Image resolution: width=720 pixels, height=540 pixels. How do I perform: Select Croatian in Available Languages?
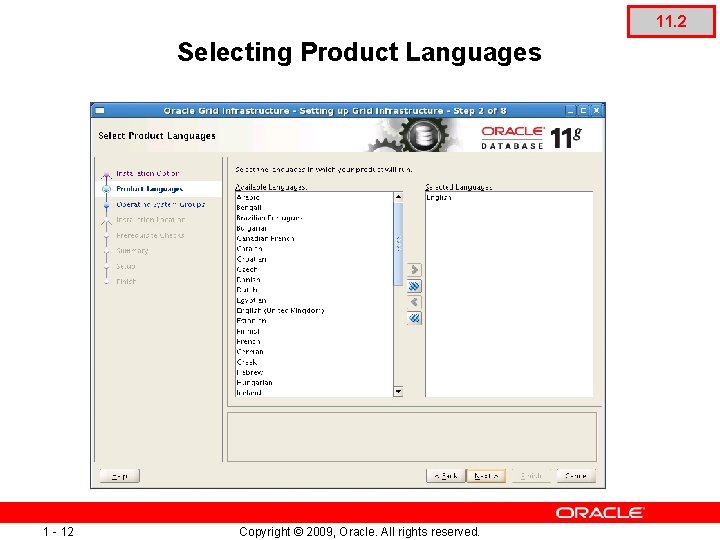click(314, 259)
